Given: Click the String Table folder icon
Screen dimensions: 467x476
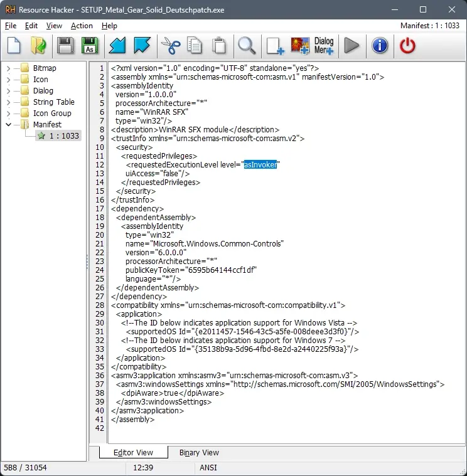Looking at the screenshot, I should coord(25,102).
